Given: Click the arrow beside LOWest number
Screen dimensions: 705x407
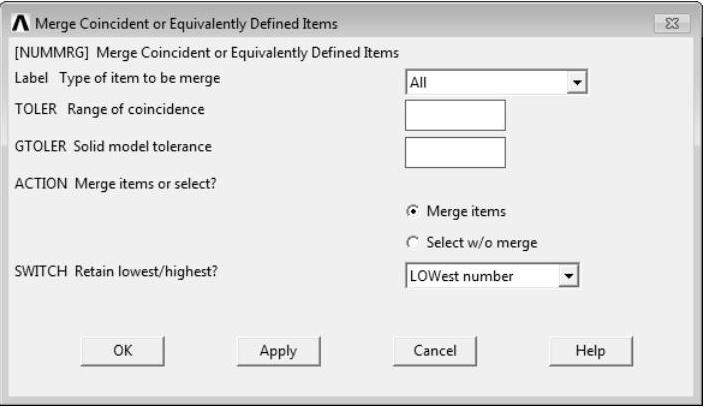Looking at the screenshot, I should 571,276.
